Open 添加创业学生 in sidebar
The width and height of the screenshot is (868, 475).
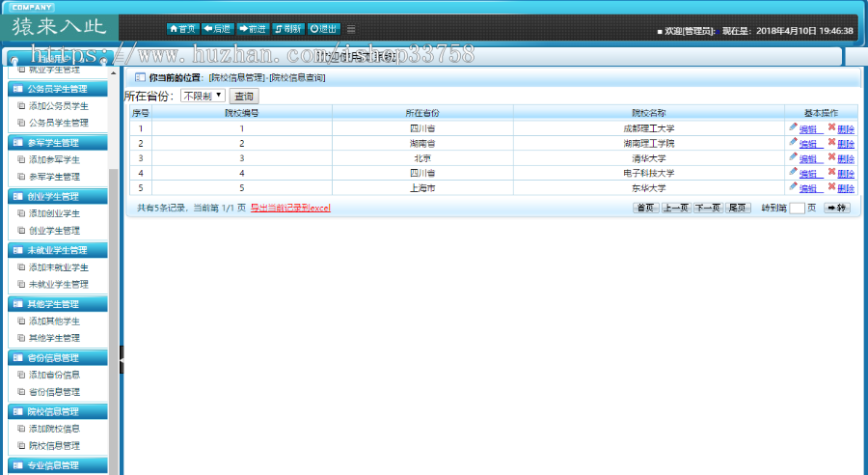pyautogui.click(x=54, y=213)
